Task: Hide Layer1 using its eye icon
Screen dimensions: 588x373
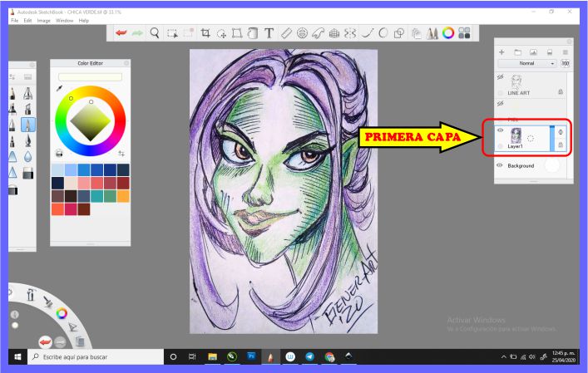Action: click(x=500, y=130)
